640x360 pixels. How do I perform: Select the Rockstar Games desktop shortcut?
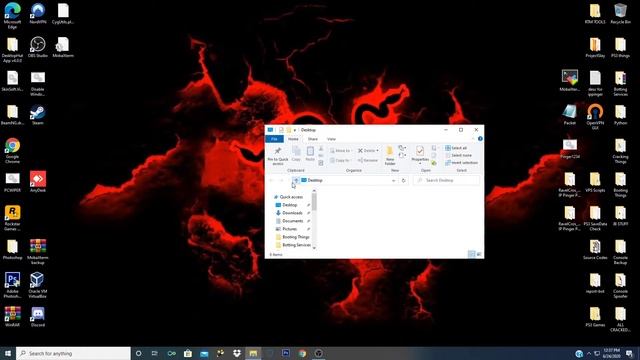pyautogui.click(x=12, y=218)
